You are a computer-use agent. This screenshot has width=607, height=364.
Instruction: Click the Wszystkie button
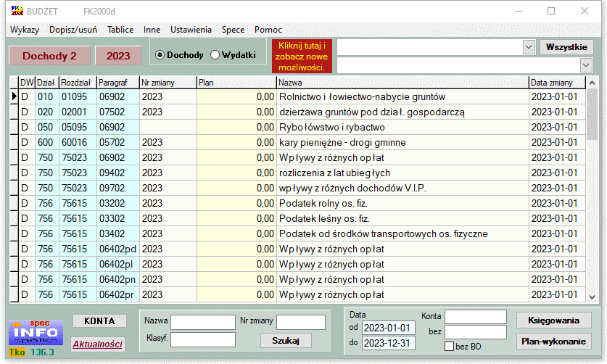pos(566,47)
